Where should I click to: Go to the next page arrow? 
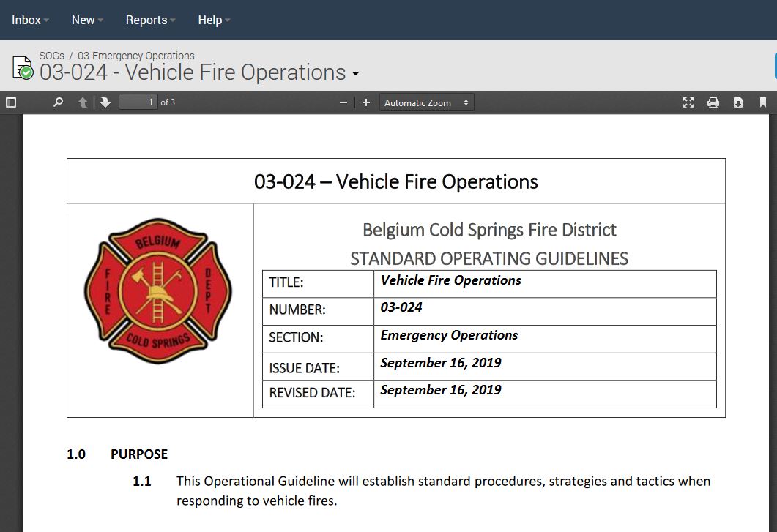point(105,102)
